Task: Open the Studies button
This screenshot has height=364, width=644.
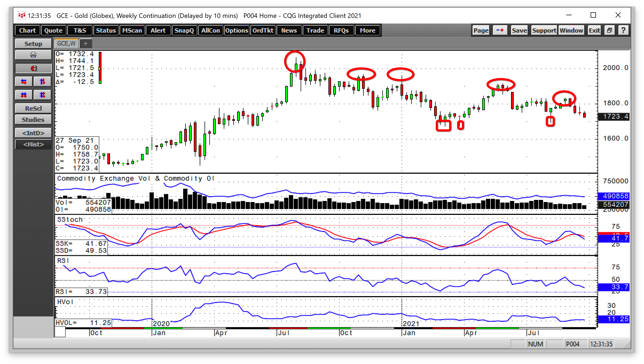Action: coord(33,119)
